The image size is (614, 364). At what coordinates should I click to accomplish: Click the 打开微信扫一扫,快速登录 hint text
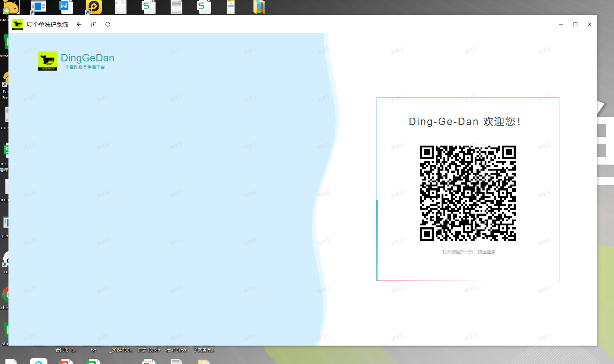469,252
